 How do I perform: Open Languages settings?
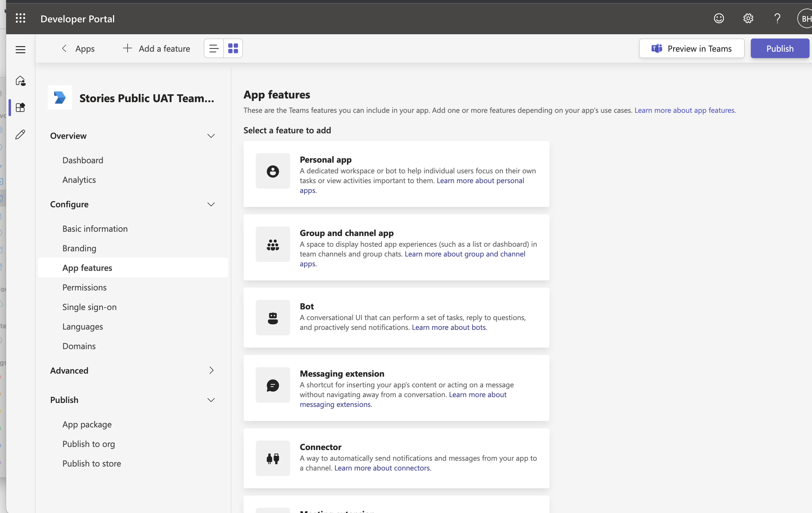(83, 327)
